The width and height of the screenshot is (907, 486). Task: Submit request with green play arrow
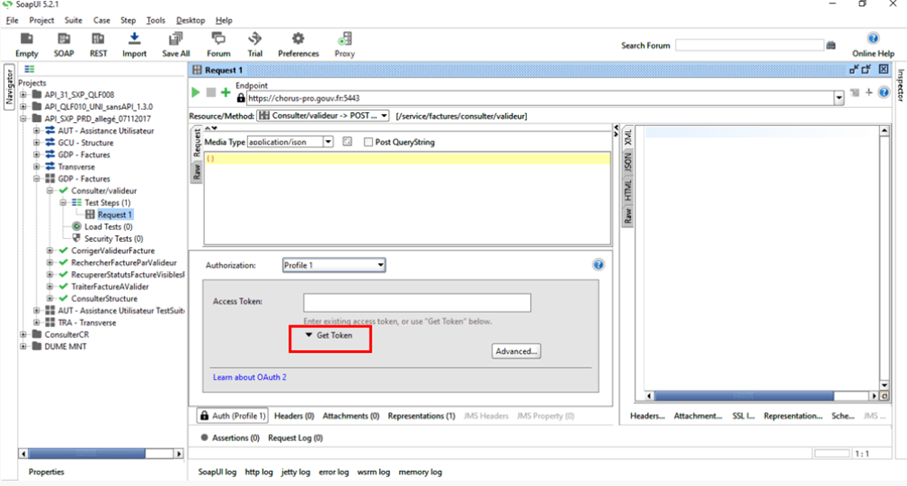click(196, 92)
